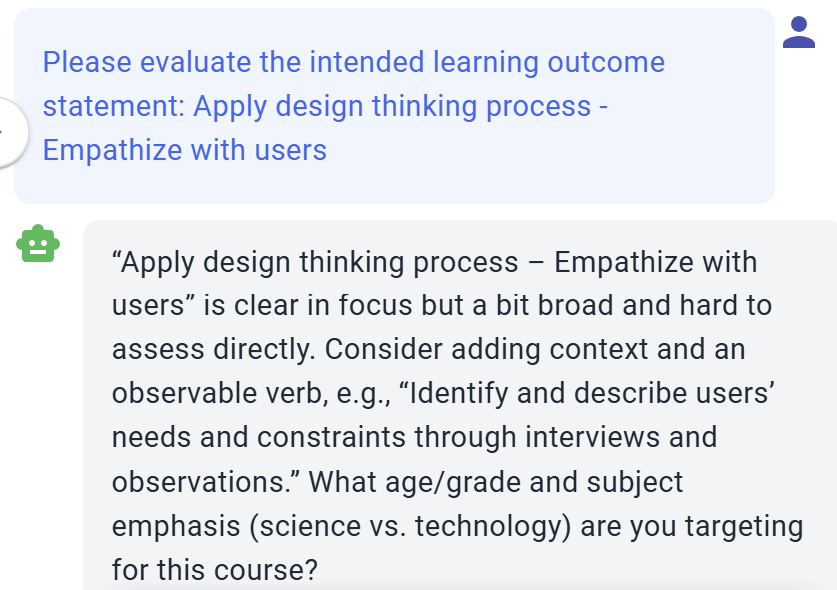
Task: Click the line "needs and constraints through interviews and"
Action: point(414,437)
